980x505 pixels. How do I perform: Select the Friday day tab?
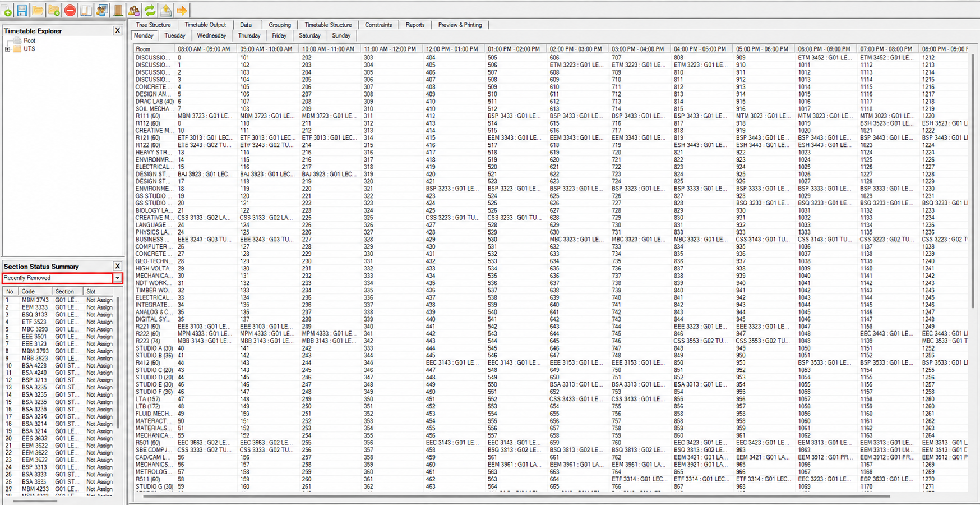pyautogui.click(x=279, y=35)
